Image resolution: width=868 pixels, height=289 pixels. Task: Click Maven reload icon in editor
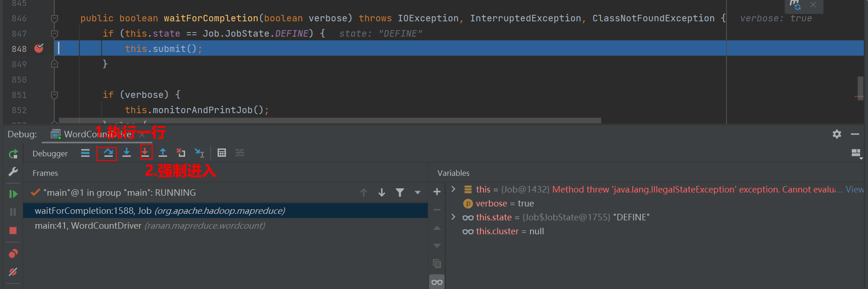pyautogui.click(x=795, y=5)
